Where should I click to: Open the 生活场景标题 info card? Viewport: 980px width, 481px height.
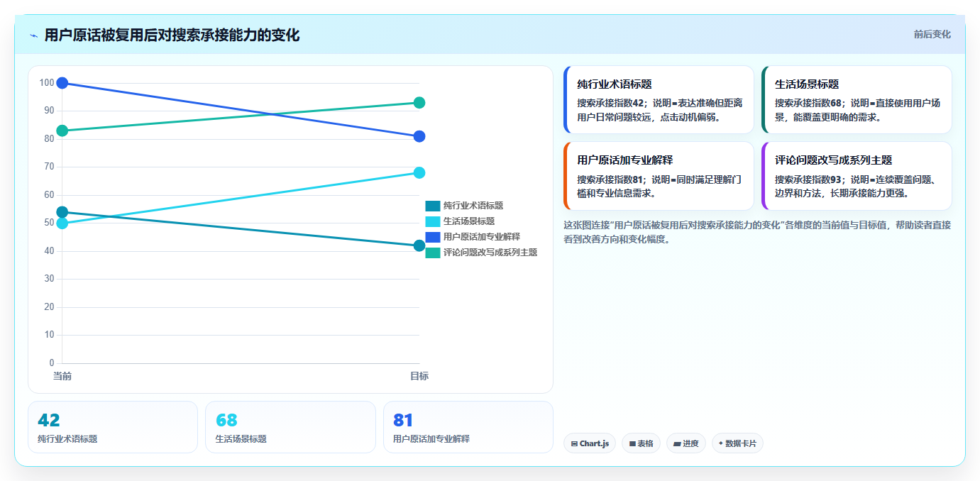tap(857, 99)
